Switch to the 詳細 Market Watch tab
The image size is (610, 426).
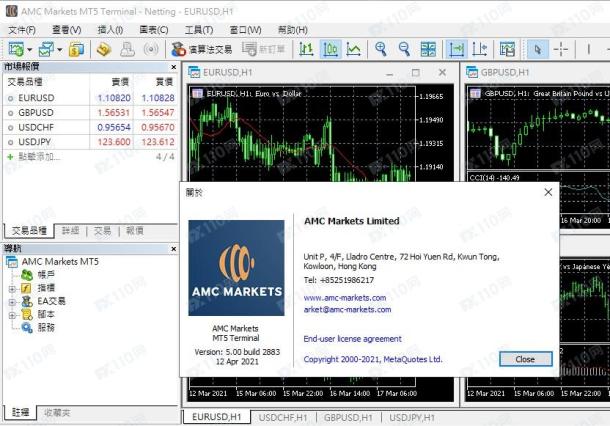(70, 231)
